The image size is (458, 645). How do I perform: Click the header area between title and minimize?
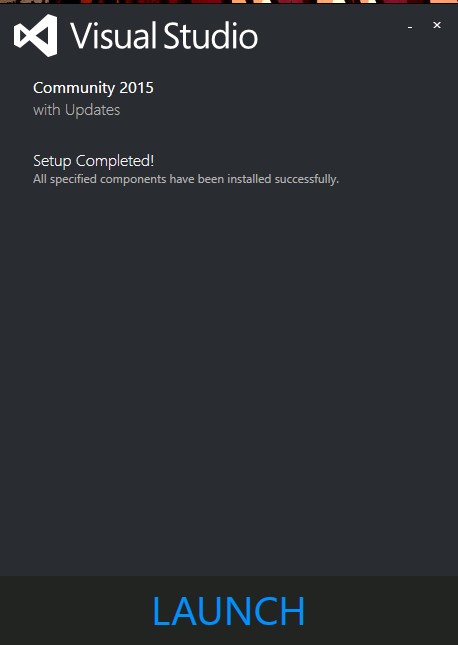pos(331,36)
